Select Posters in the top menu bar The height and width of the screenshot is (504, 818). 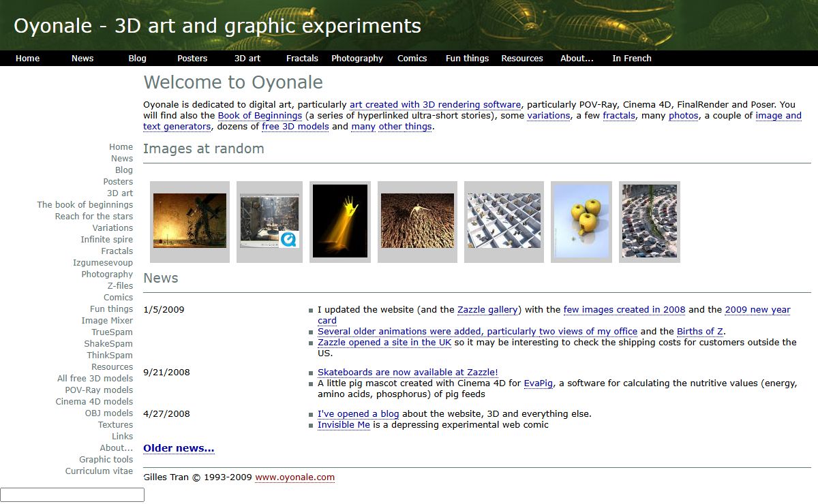tap(192, 59)
